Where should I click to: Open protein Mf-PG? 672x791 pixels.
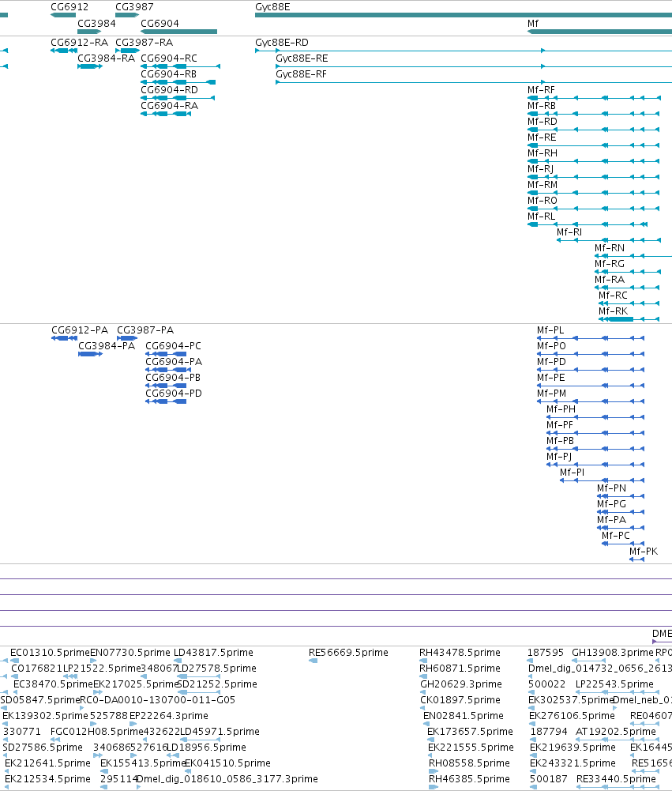(611, 503)
